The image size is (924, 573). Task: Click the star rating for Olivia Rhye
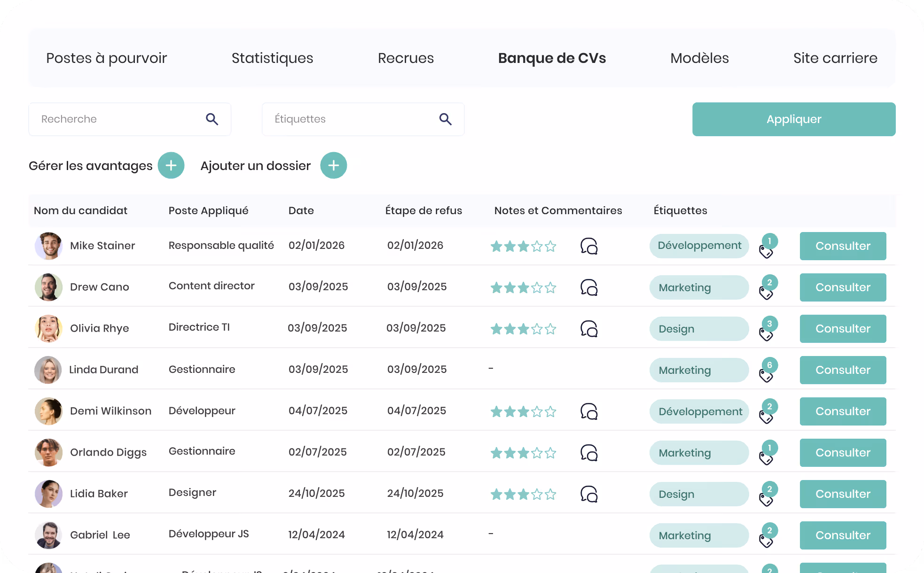(x=524, y=329)
